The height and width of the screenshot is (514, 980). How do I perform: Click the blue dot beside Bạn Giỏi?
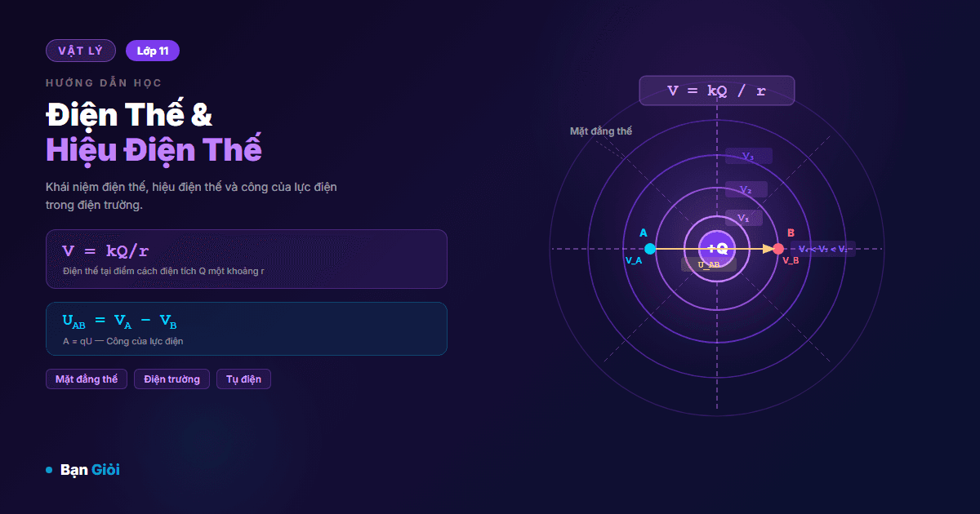point(49,470)
